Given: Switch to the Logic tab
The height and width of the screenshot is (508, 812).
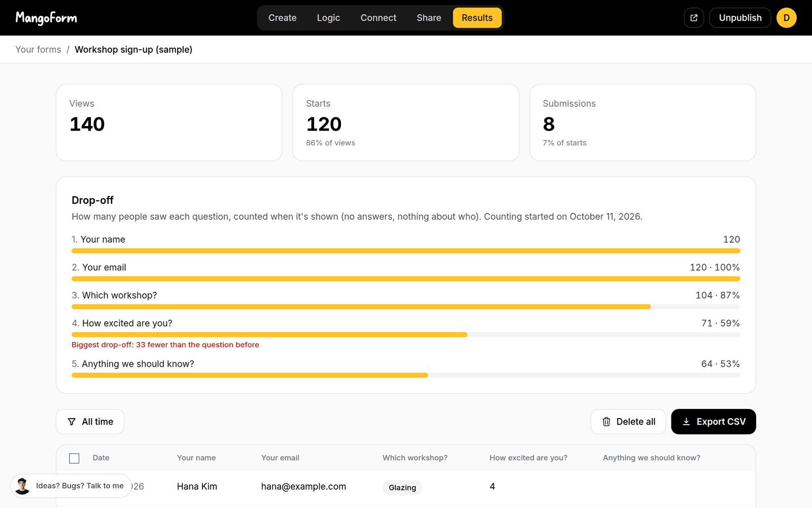Looking at the screenshot, I should [328, 18].
